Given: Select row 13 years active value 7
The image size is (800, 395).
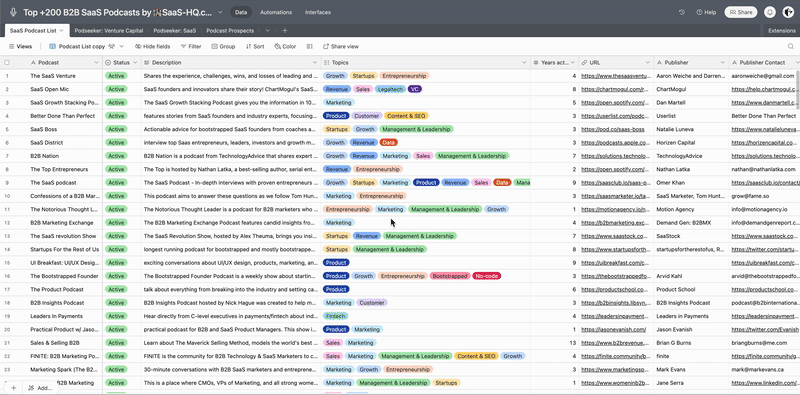Looking at the screenshot, I should click(x=555, y=236).
